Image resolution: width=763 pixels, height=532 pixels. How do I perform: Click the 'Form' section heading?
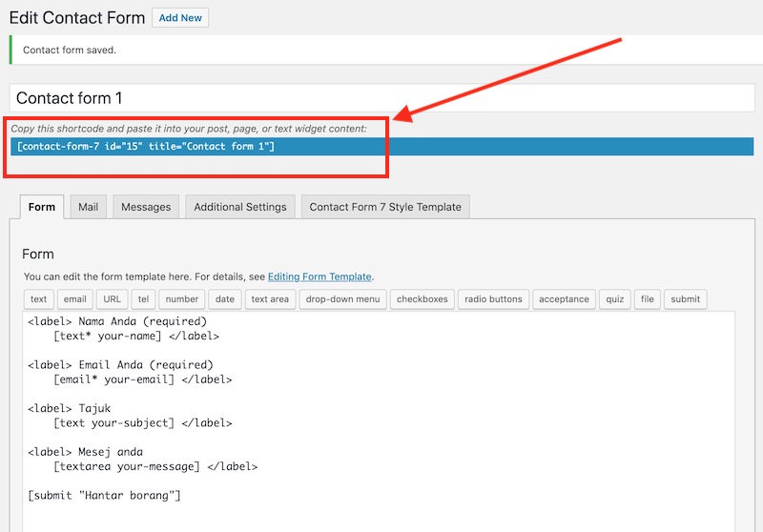point(38,255)
